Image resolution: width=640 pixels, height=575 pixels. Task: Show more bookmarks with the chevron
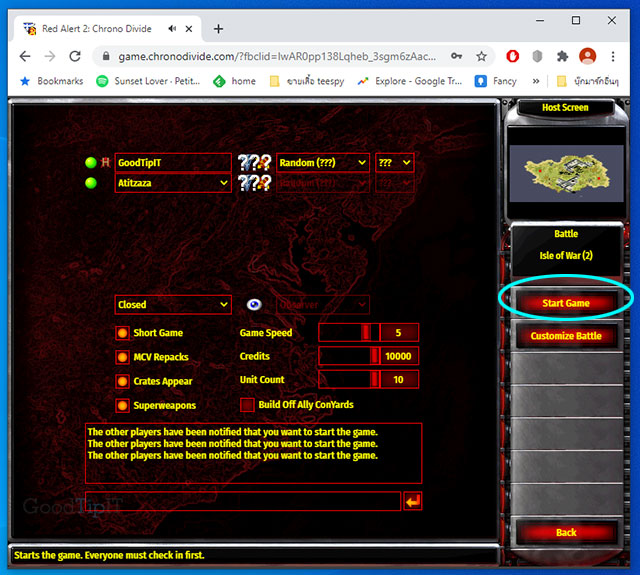tap(536, 81)
